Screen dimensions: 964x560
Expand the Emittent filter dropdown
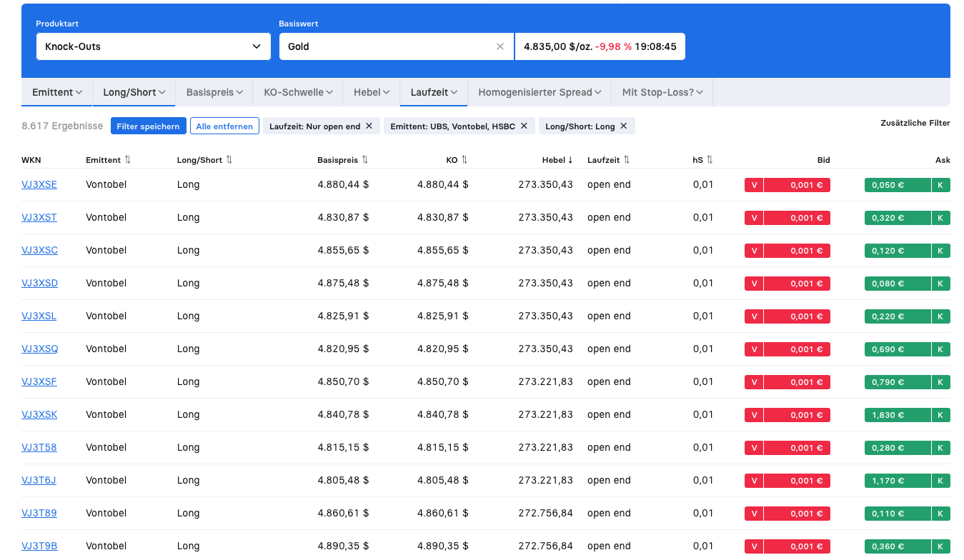pyautogui.click(x=57, y=92)
